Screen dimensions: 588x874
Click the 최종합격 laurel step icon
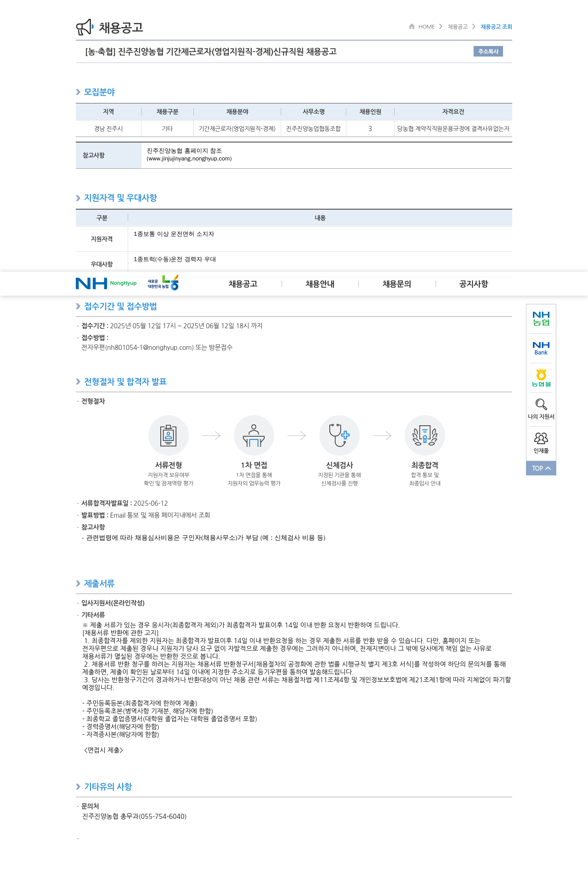pos(425,435)
